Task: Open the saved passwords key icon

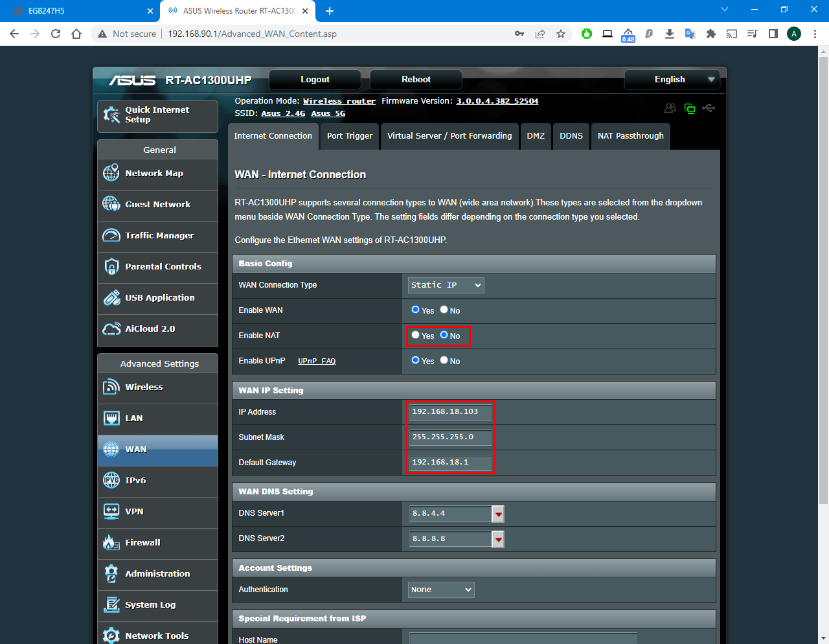Action: (519, 34)
